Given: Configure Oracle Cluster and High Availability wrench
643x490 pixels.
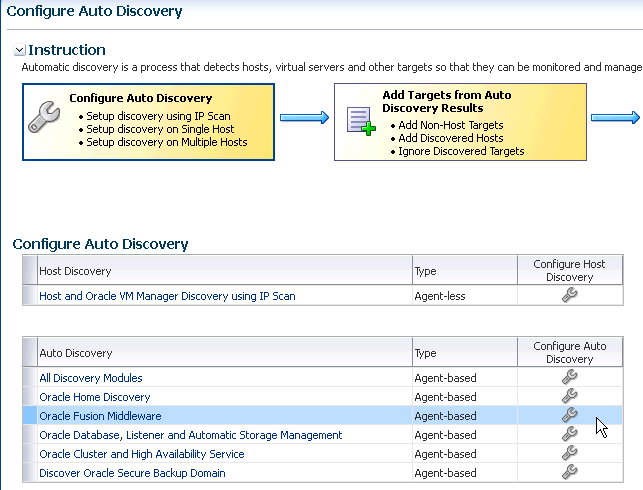Looking at the screenshot, I should click(570, 453).
